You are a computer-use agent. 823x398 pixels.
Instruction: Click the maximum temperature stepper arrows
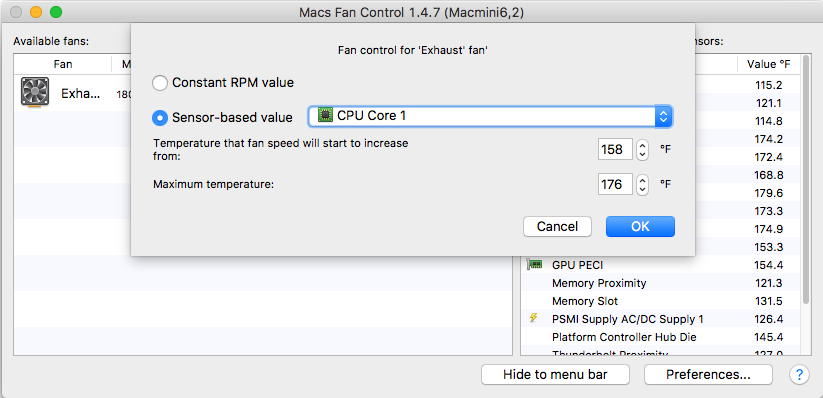(x=642, y=184)
